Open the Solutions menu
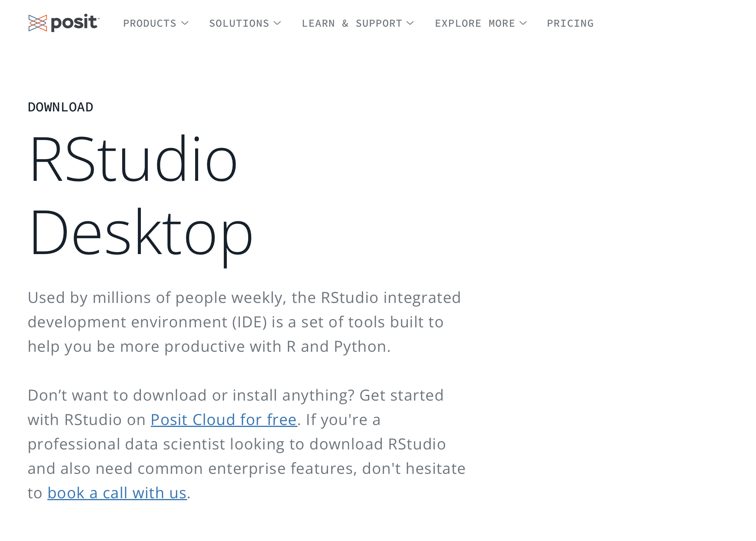 pos(239,24)
